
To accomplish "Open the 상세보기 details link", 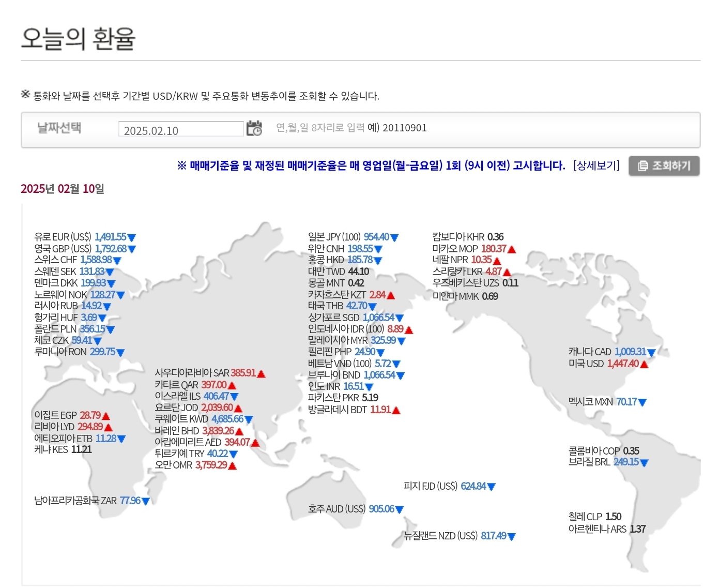I will click(596, 165).
